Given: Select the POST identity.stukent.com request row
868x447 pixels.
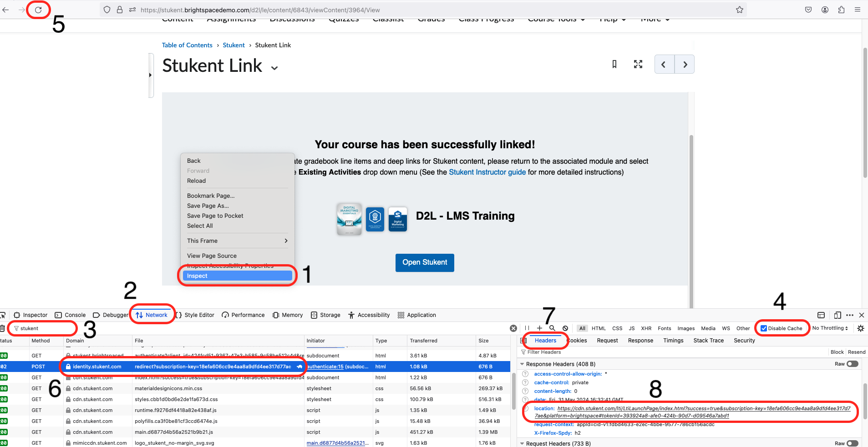Looking at the screenshot, I should click(255, 367).
